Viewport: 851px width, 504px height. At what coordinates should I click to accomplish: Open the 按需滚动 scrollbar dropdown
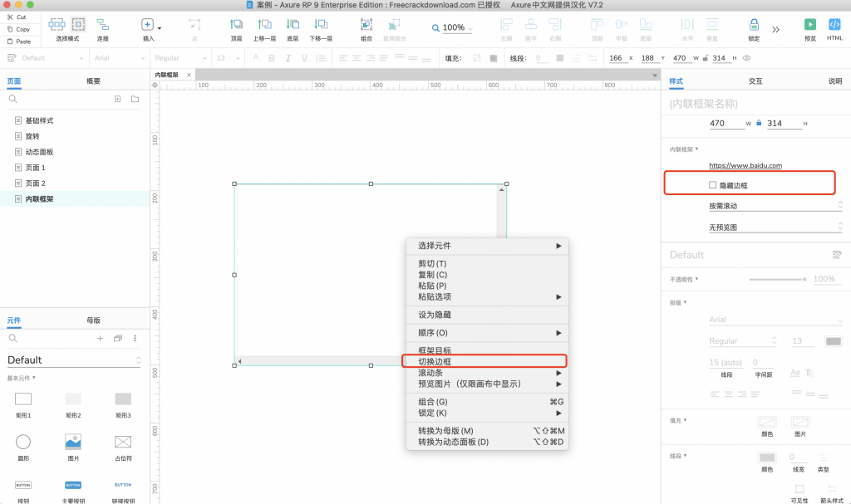coord(773,205)
